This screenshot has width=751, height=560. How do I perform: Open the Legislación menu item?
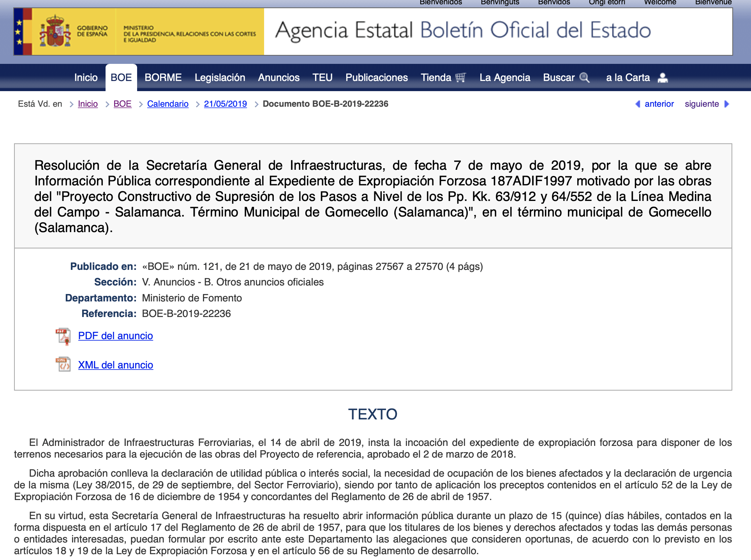click(x=220, y=77)
